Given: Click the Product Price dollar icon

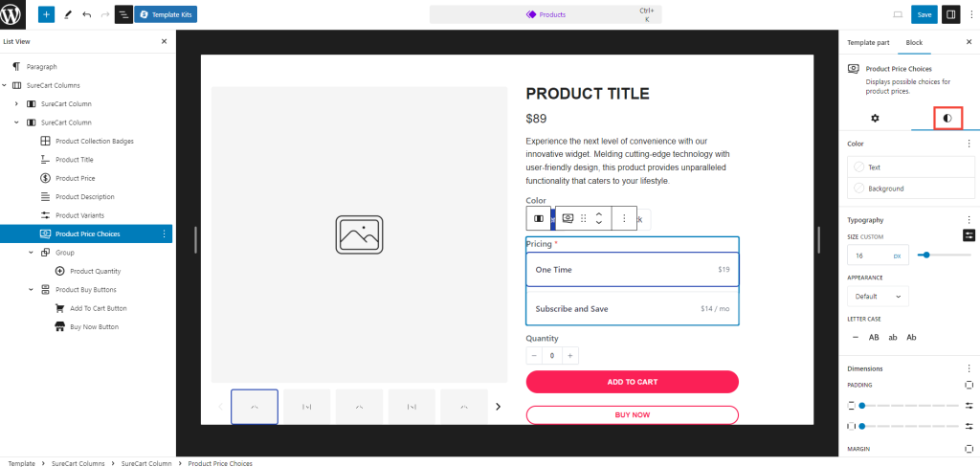Looking at the screenshot, I should 45,178.
